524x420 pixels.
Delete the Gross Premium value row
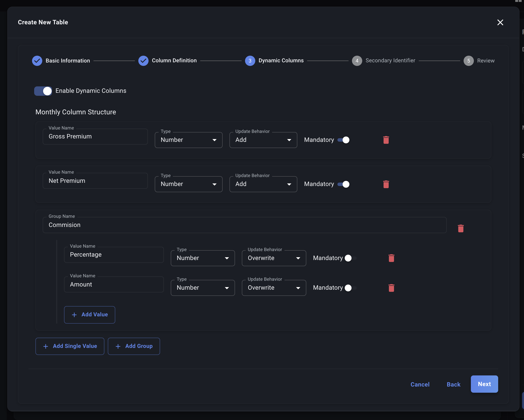pos(386,140)
